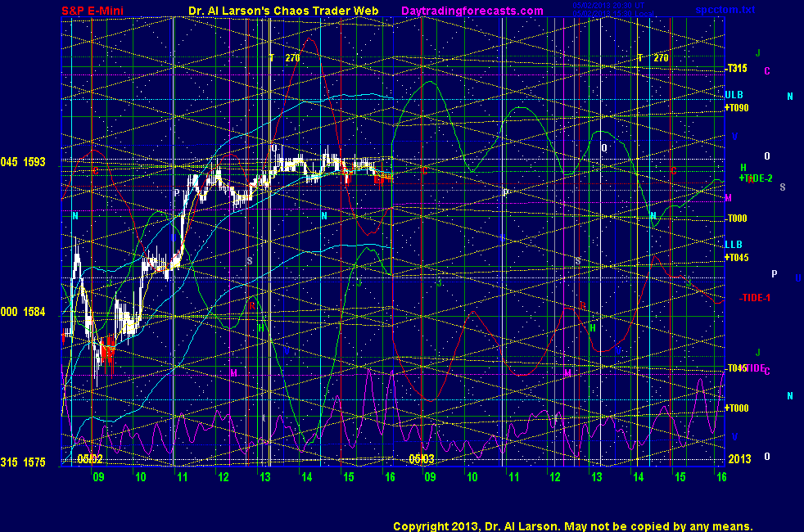Click the -T315 level label
804x532 pixels.
click(x=736, y=69)
